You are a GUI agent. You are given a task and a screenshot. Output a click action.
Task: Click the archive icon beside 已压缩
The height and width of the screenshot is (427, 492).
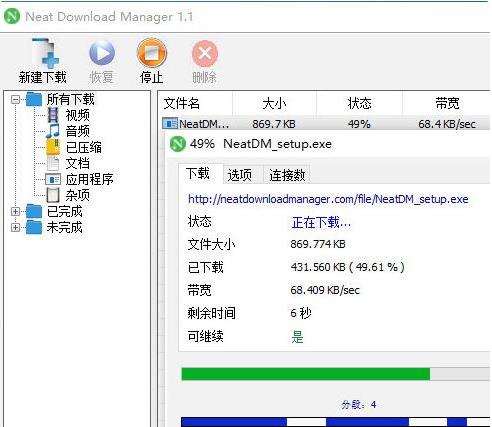click(x=53, y=147)
